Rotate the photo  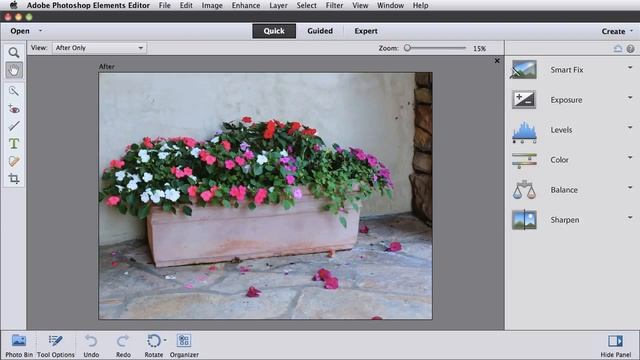(x=153, y=346)
